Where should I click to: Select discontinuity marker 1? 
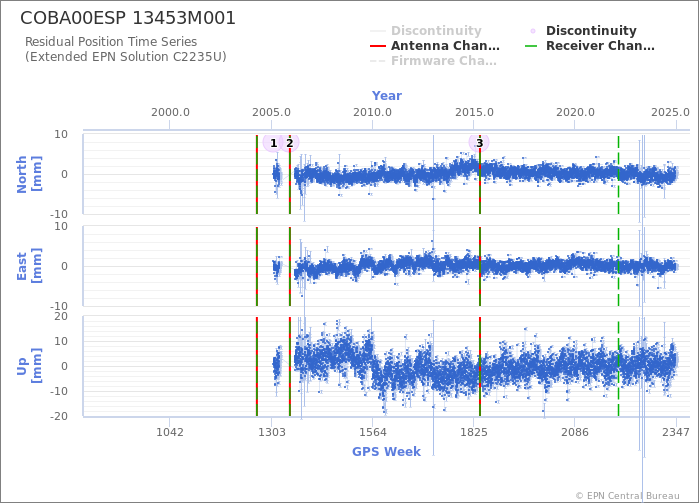pos(273,143)
